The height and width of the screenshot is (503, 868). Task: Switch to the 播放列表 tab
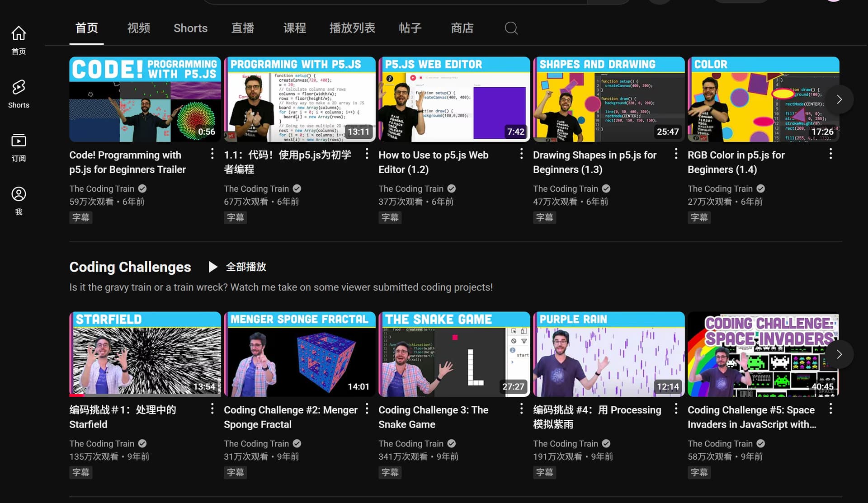pos(352,28)
